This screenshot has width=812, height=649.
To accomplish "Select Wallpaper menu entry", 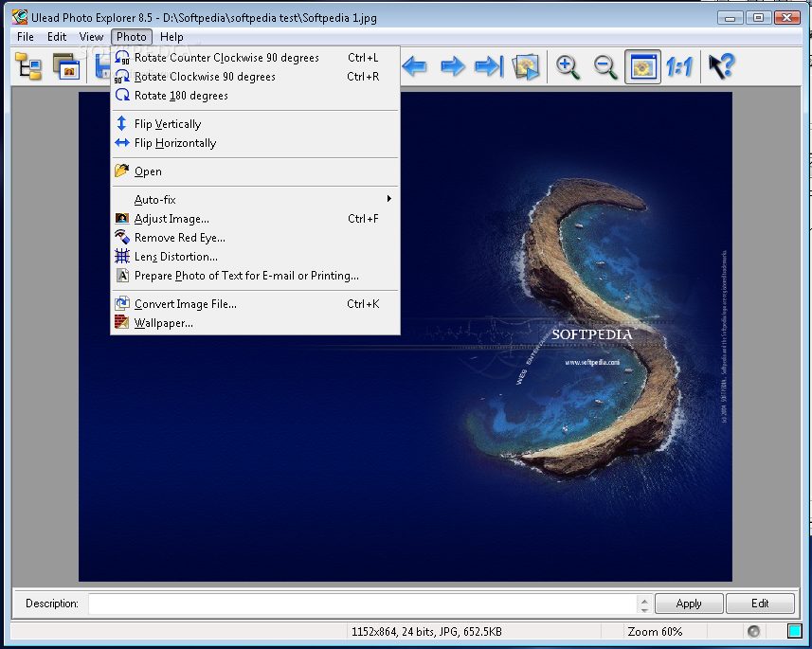I will [x=255, y=323].
